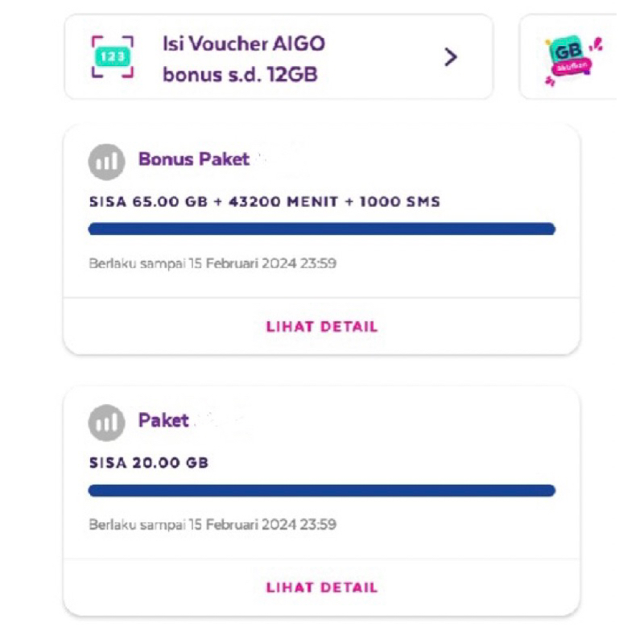Image resolution: width=644 pixels, height=644 pixels.
Task: Tap the voucher scan 123 icon
Action: point(112,57)
